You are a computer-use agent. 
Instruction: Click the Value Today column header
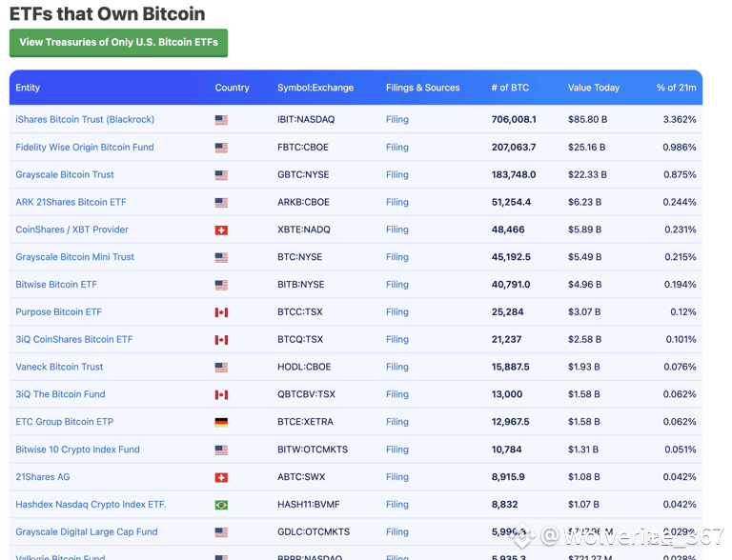594,88
